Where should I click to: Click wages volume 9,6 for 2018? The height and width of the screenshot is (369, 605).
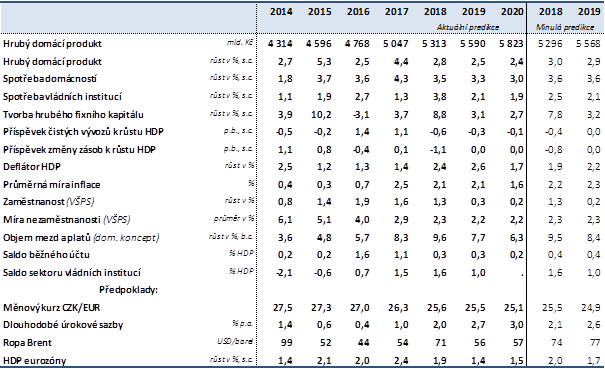(439, 237)
